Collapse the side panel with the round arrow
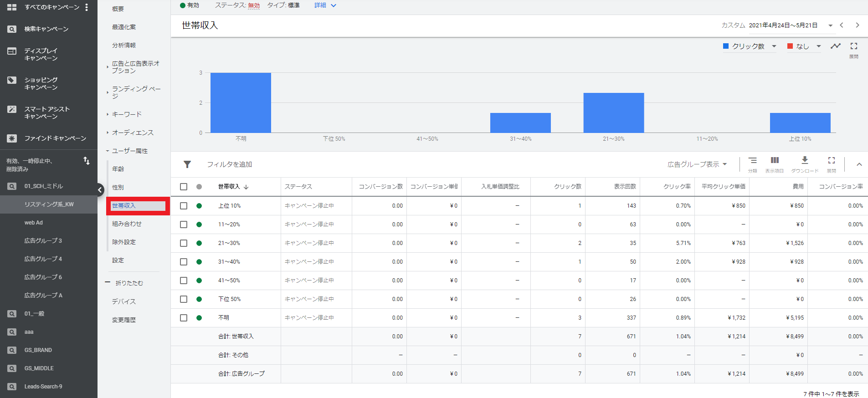The width and height of the screenshot is (868, 398). pos(100,190)
